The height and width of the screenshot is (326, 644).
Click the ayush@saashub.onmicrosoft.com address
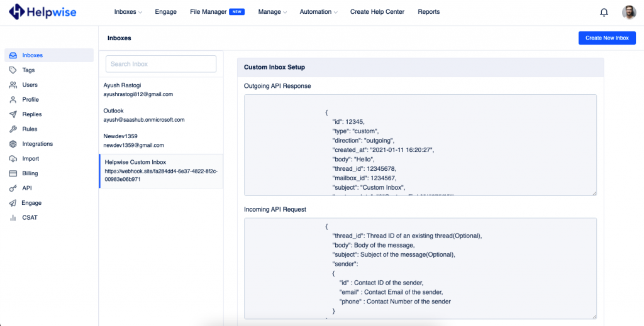coord(144,120)
